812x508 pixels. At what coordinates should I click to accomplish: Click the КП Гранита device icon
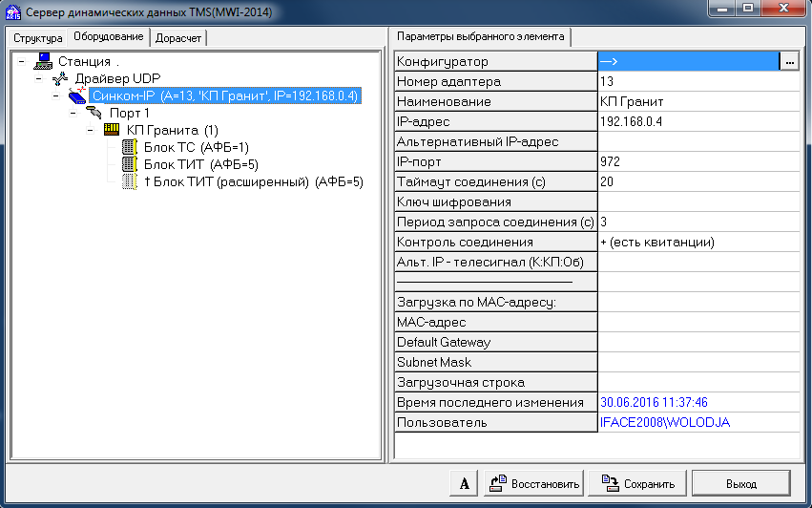tap(112, 130)
